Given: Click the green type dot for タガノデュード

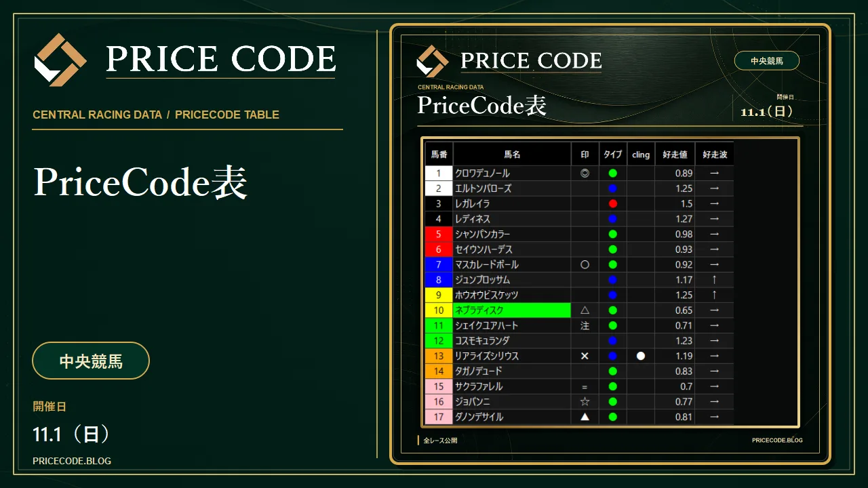Looking at the screenshot, I should (x=613, y=371).
